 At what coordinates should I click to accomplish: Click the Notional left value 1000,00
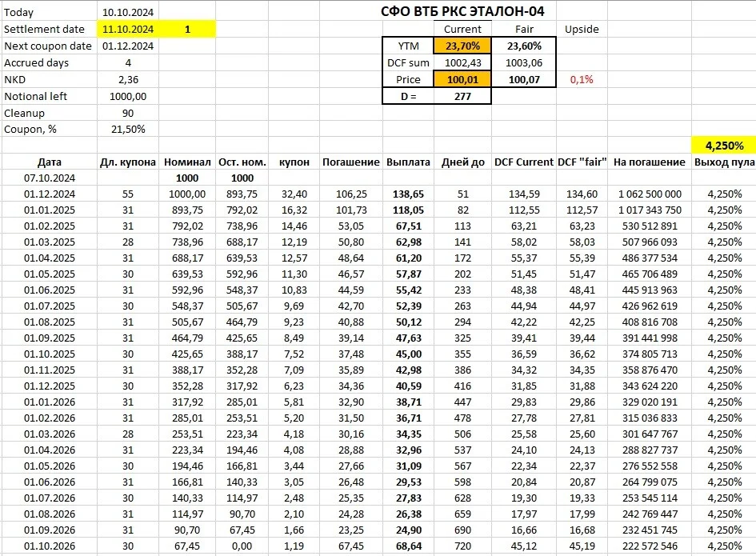pos(128,96)
